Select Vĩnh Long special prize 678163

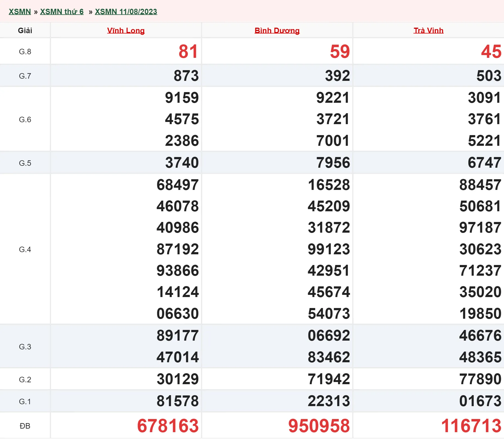168,426
